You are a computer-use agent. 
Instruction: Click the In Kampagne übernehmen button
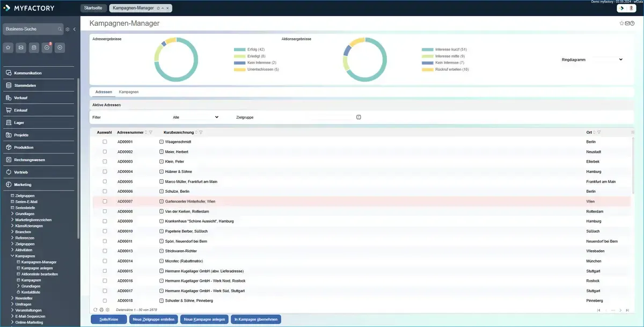[256, 319]
